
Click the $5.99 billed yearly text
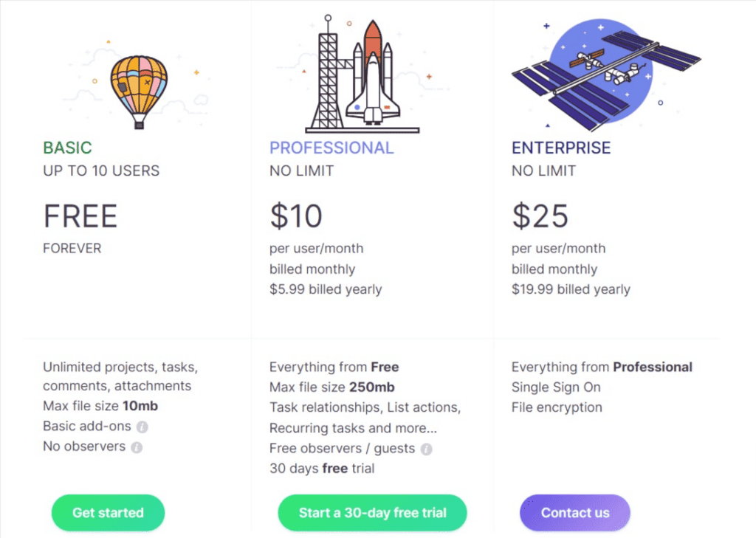[x=326, y=289]
